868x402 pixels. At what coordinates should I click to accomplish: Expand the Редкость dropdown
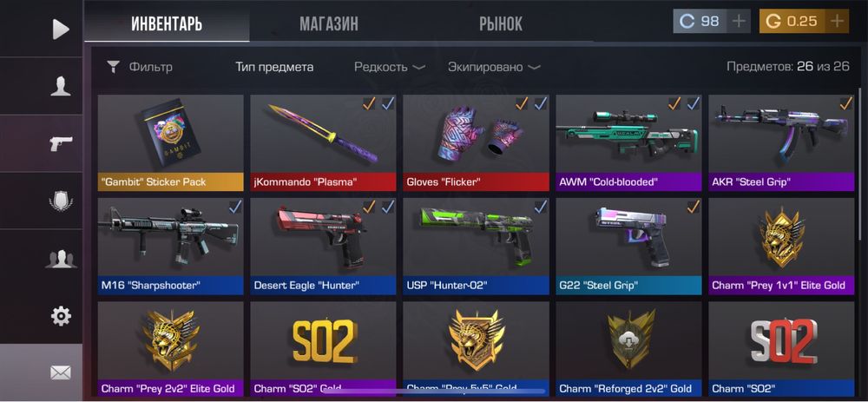tap(390, 68)
